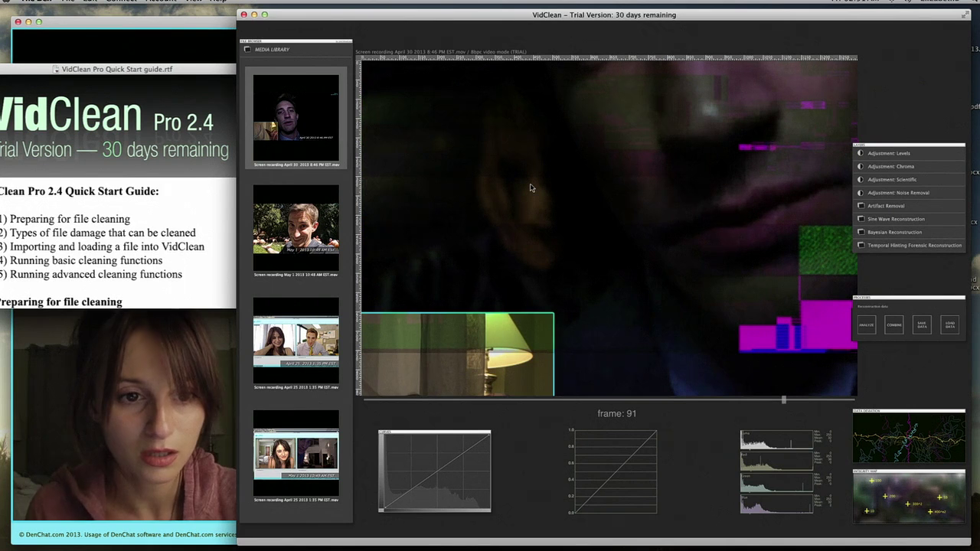
Task: Click the Red channel histogram
Action: (776, 461)
